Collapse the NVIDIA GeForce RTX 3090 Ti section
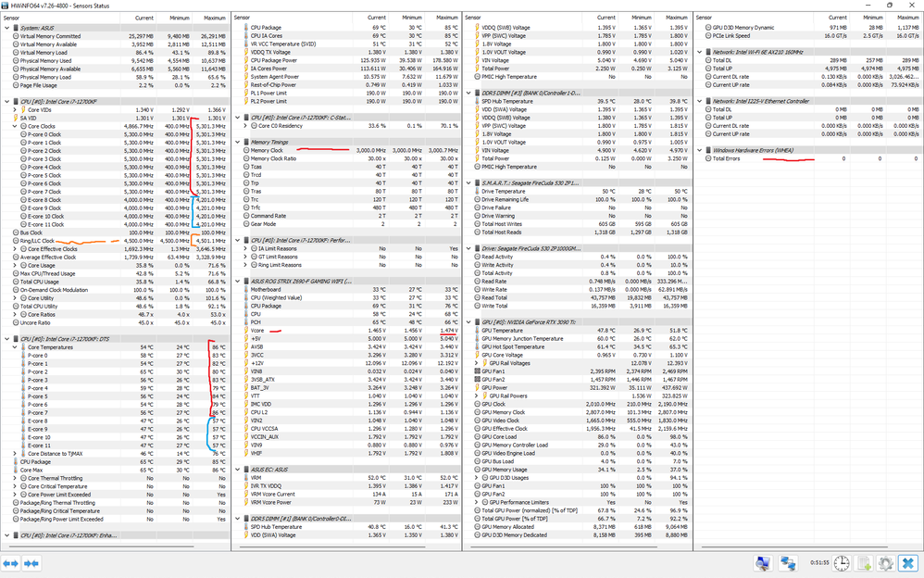 click(469, 322)
